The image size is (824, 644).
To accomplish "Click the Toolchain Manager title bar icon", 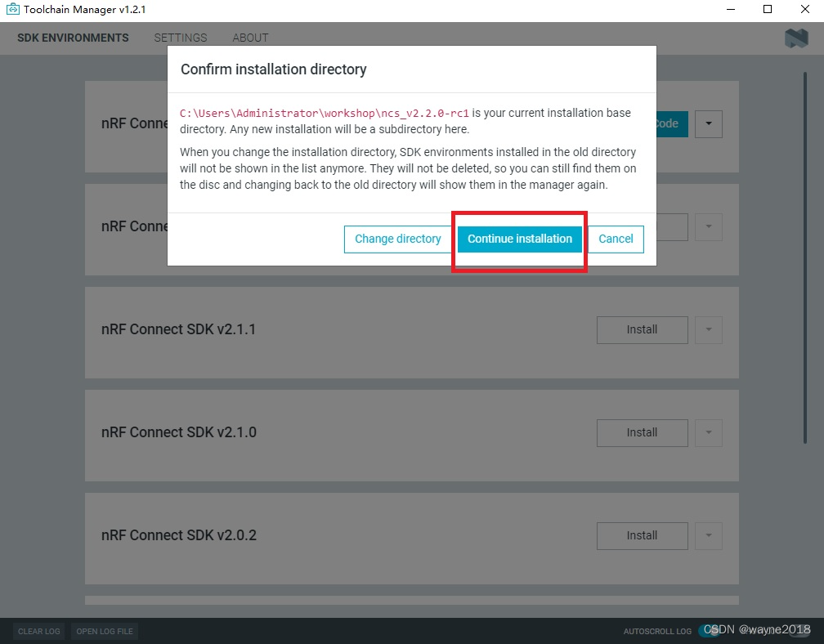I will 12,9.
